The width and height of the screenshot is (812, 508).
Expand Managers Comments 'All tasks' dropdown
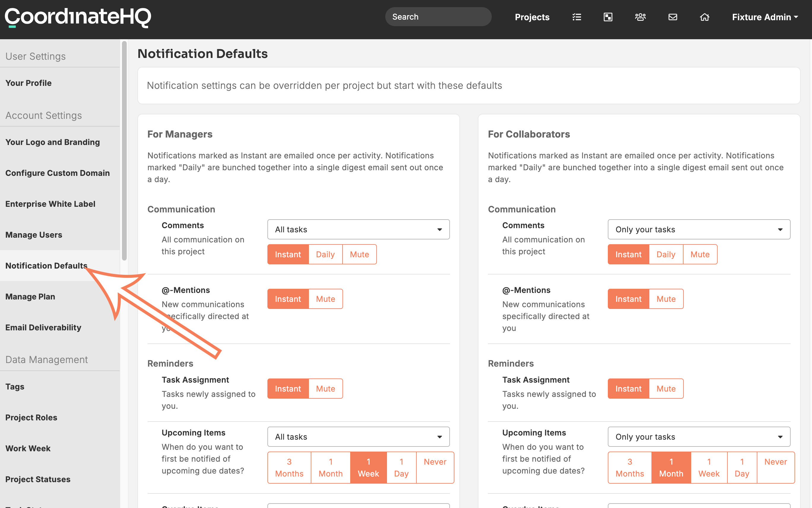click(358, 229)
